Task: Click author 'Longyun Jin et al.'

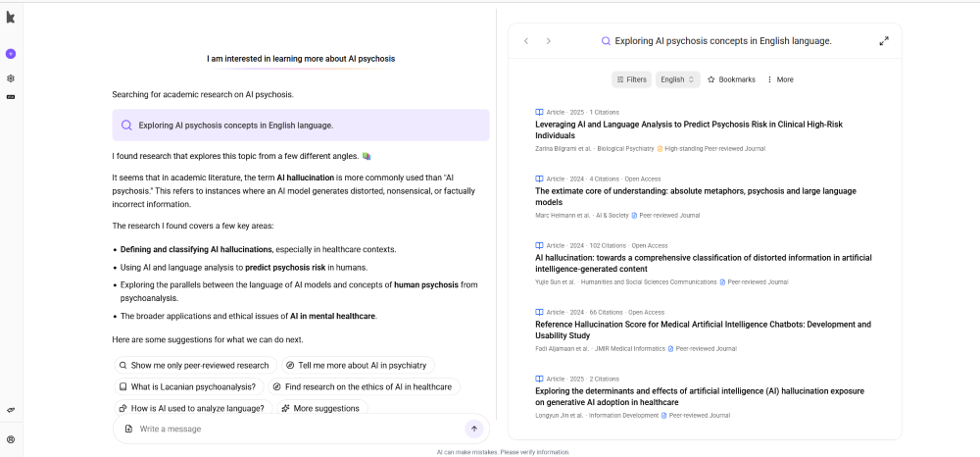Action: 559,416
